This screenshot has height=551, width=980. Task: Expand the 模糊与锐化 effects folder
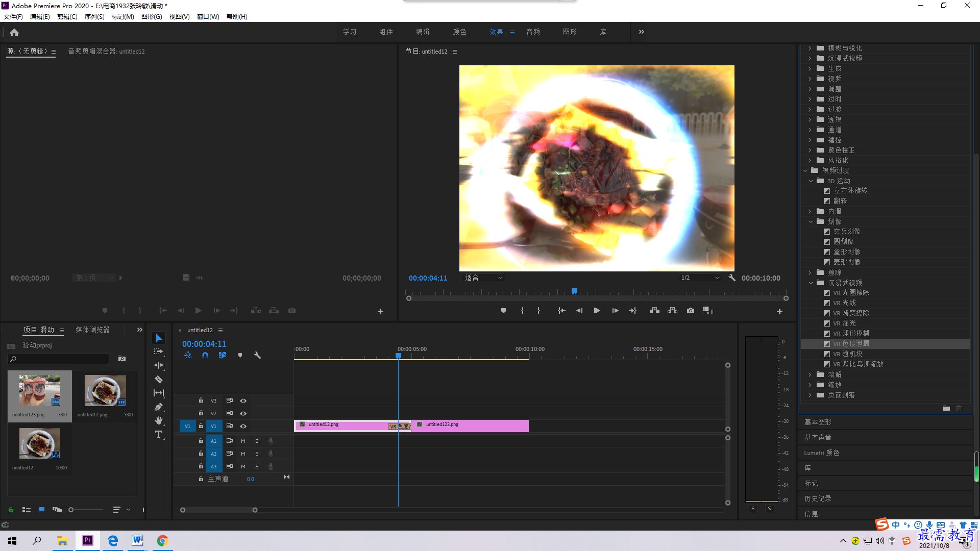pyautogui.click(x=810, y=48)
